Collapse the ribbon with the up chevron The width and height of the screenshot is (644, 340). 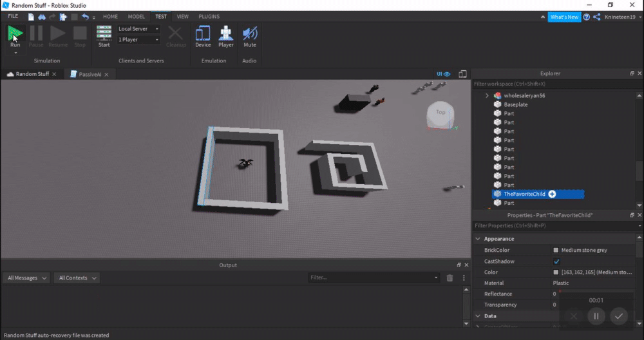(542, 17)
